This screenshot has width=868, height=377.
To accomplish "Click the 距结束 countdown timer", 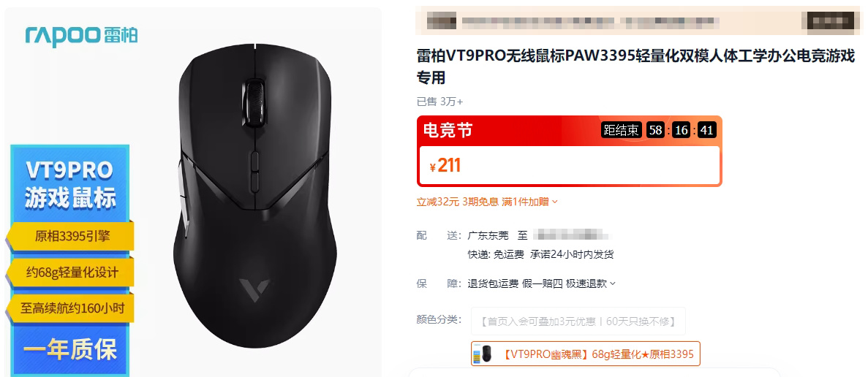I will click(x=659, y=131).
